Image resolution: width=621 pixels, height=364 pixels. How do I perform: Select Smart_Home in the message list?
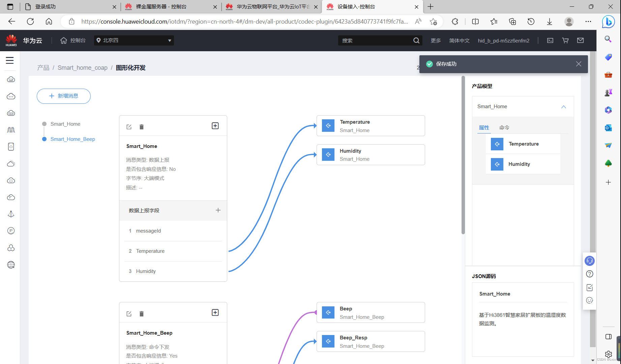(x=65, y=124)
